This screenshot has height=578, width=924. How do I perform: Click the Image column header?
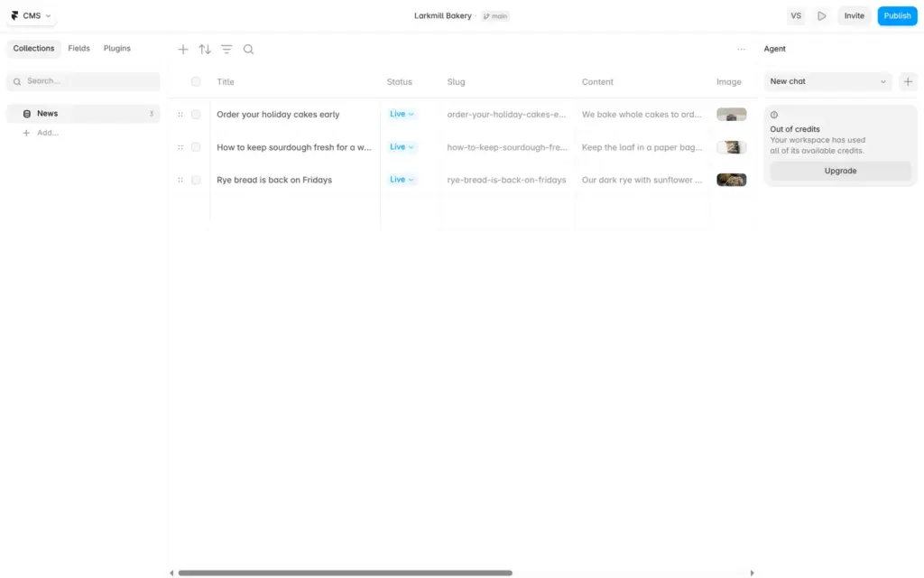[728, 82]
